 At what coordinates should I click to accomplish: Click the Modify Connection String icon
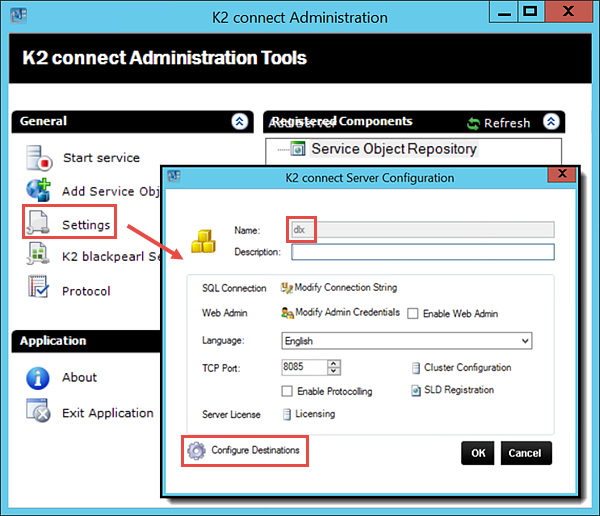[287, 287]
